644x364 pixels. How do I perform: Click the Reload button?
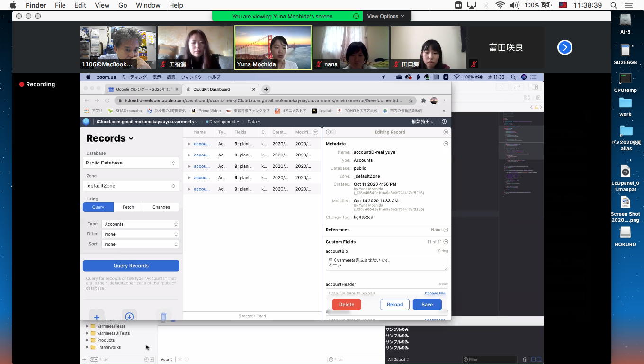[x=395, y=305]
